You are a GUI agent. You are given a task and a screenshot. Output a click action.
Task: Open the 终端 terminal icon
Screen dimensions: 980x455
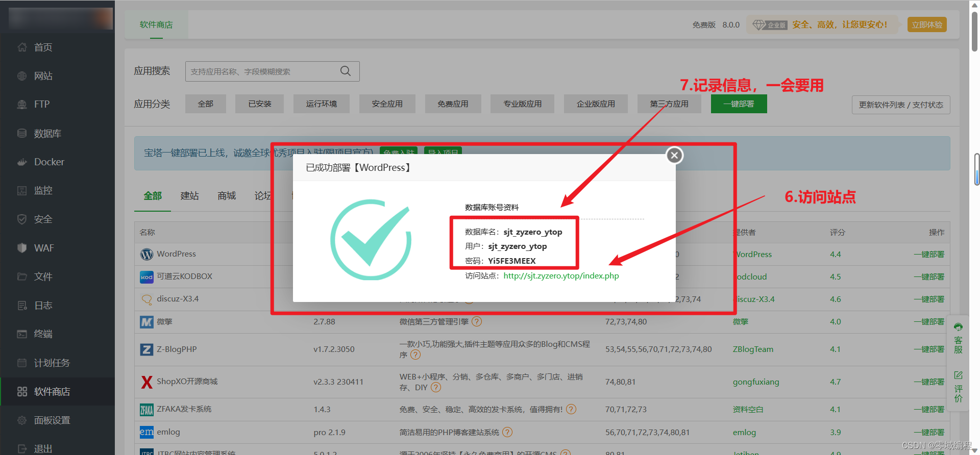click(x=22, y=334)
